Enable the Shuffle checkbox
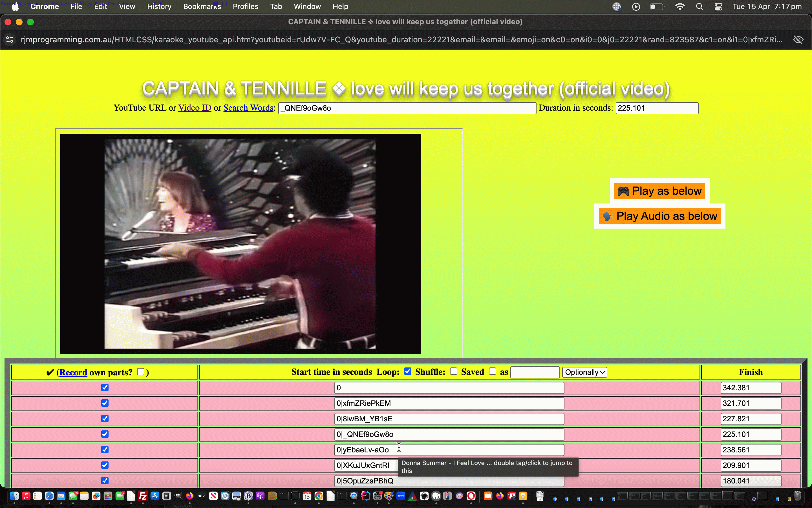The height and width of the screenshot is (508, 812). [x=454, y=371]
